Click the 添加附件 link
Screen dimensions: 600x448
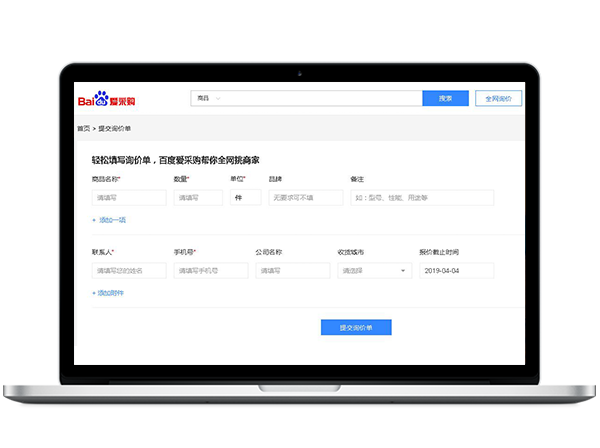(108, 293)
